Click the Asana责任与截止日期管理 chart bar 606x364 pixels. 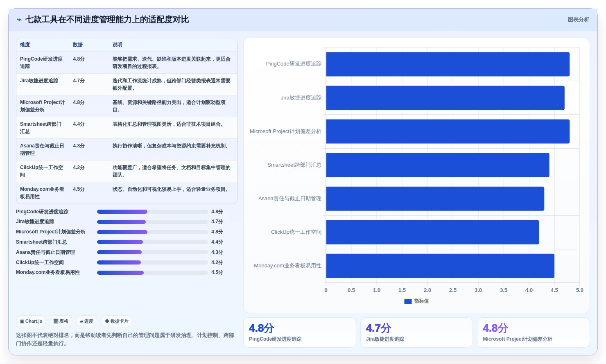435,199
